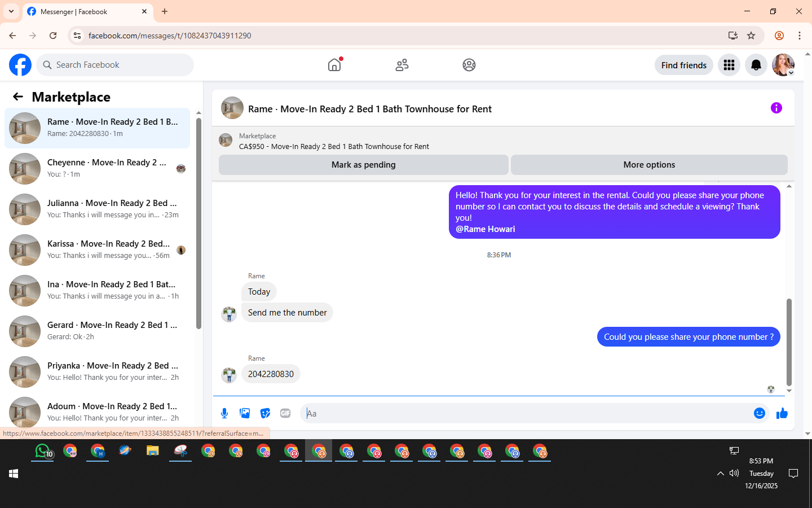Open Chrome's three-dot menu
The image size is (812, 508).
pyautogui.click(x=800, y=36)
